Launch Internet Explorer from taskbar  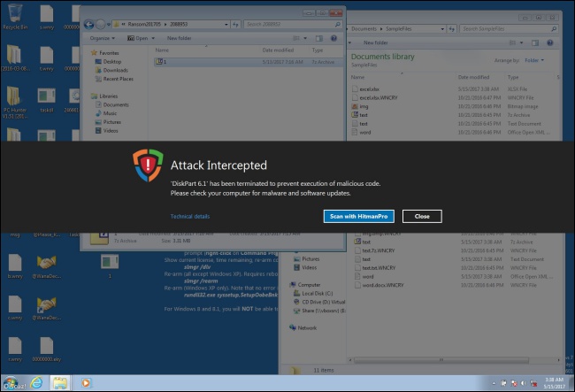36,383
